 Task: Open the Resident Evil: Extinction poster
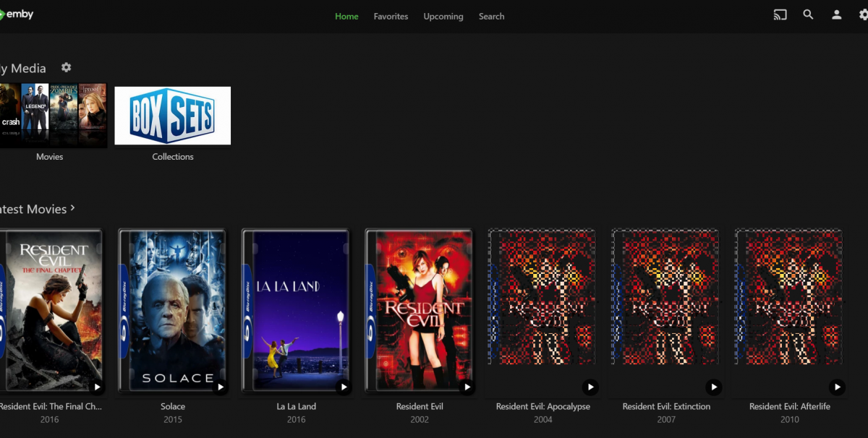tap(665, 297)
